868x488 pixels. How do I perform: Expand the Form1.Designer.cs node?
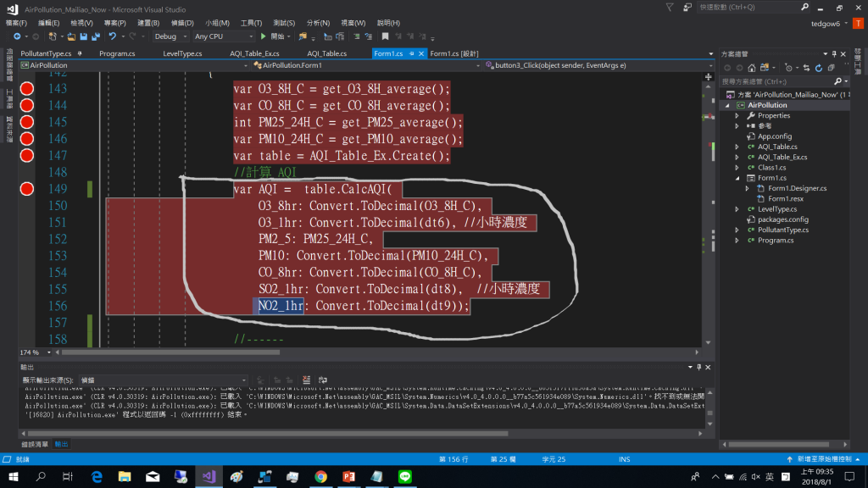748,189
